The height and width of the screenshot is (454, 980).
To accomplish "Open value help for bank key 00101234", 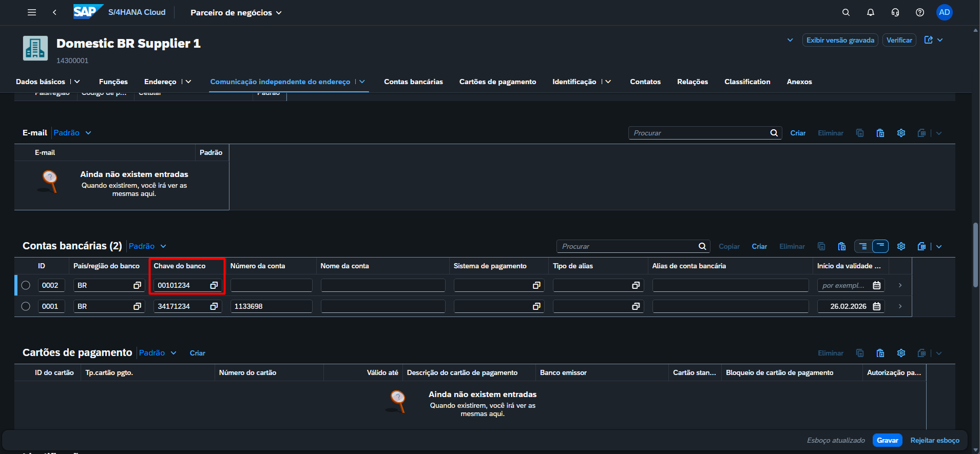I will [214, 285].
